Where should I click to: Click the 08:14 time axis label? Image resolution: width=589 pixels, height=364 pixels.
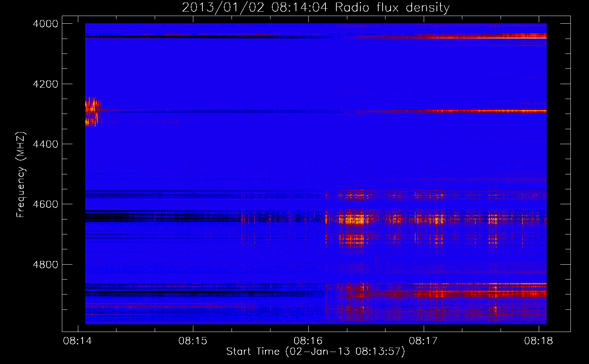coord(78,341)
